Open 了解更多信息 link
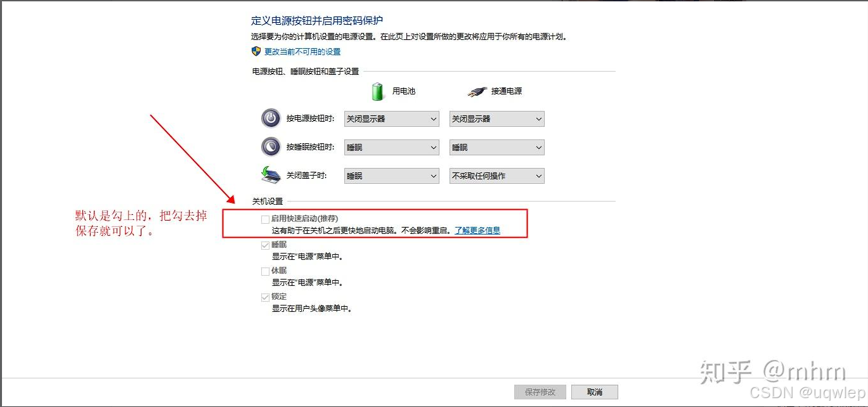The width and height of the screenshot is (868, 407). 477,230
